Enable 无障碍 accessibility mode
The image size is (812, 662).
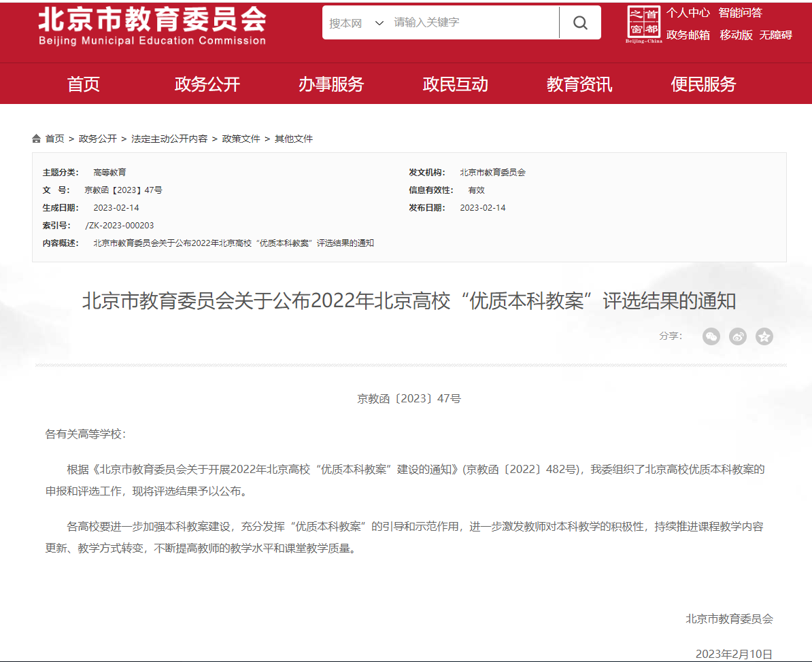point(775,35)
